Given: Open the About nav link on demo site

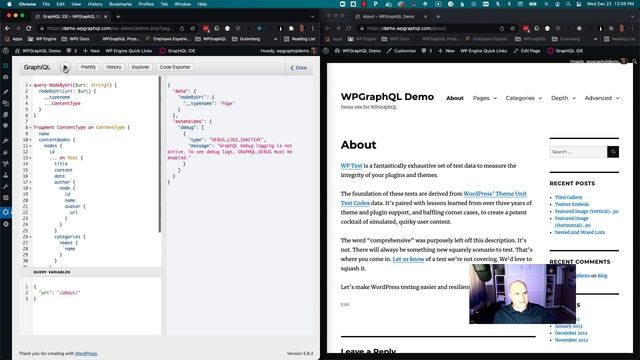Looking at the screenshot, I should pos(455,98).
